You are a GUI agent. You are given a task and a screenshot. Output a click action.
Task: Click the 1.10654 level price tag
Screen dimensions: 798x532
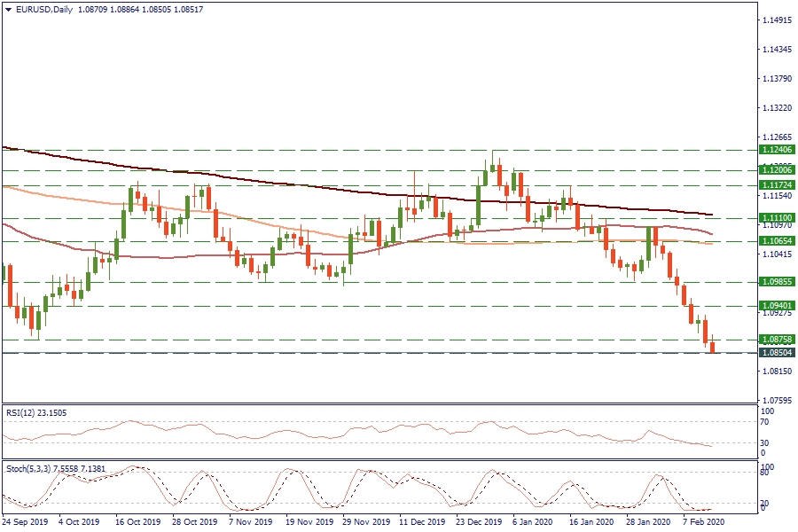click(x=776, y=240)
